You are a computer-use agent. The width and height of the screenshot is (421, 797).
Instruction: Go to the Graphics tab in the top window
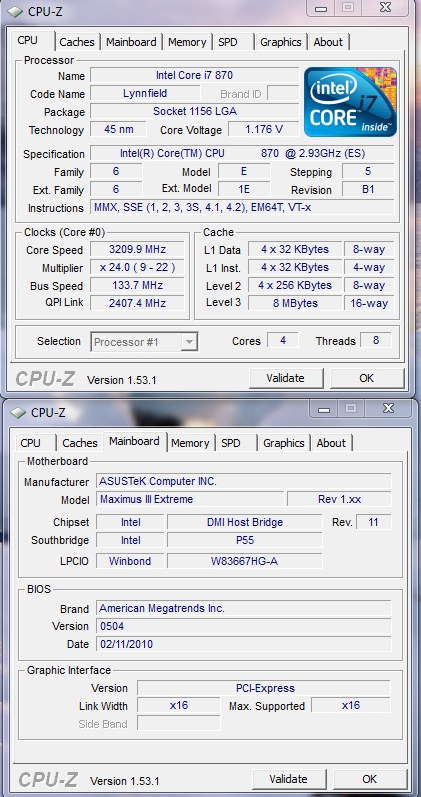[281, 42]
